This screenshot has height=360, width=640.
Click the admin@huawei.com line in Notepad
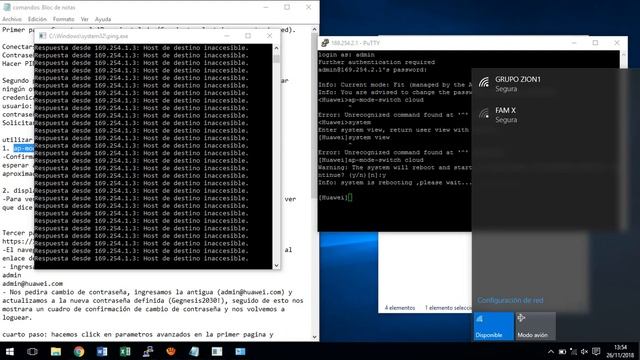click(33, 283)
